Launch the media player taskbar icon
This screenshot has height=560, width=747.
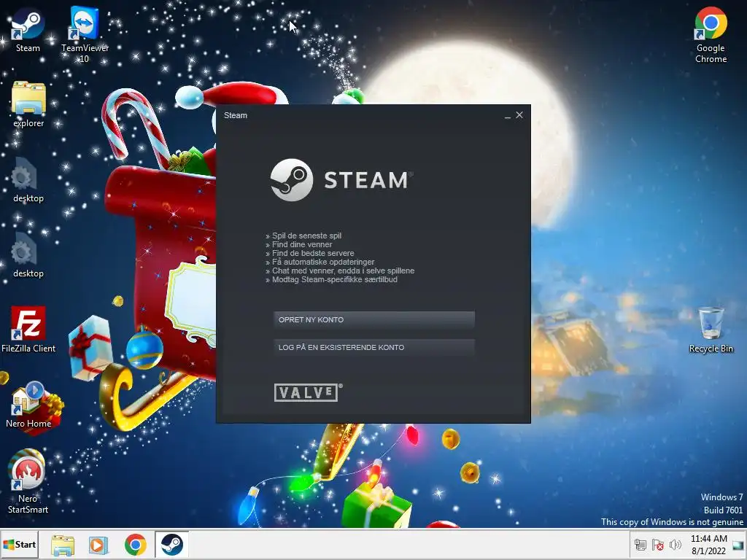click(x=98, y=545)
